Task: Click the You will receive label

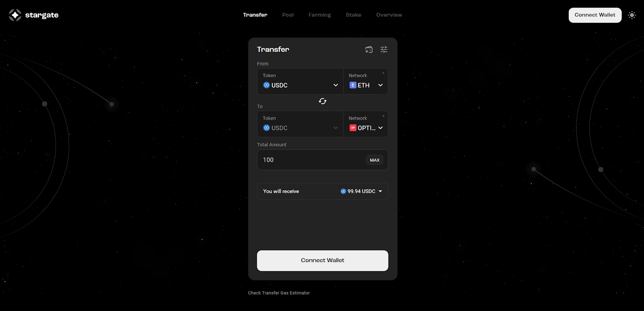Action: coord(281,192)
